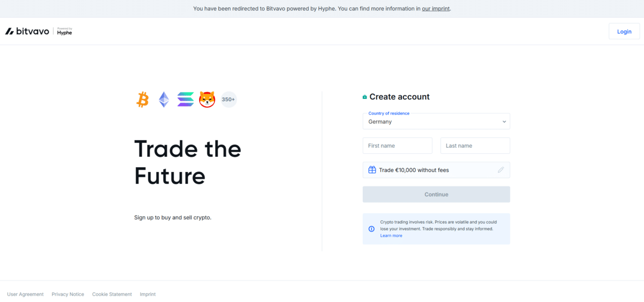Click the 350+ coins badge

pos(229,99)
